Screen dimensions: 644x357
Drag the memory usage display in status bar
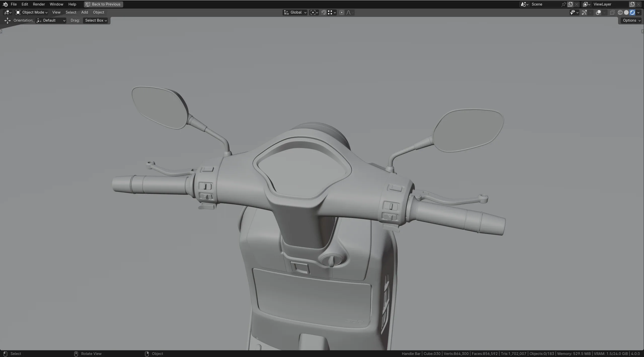(574, 353)
